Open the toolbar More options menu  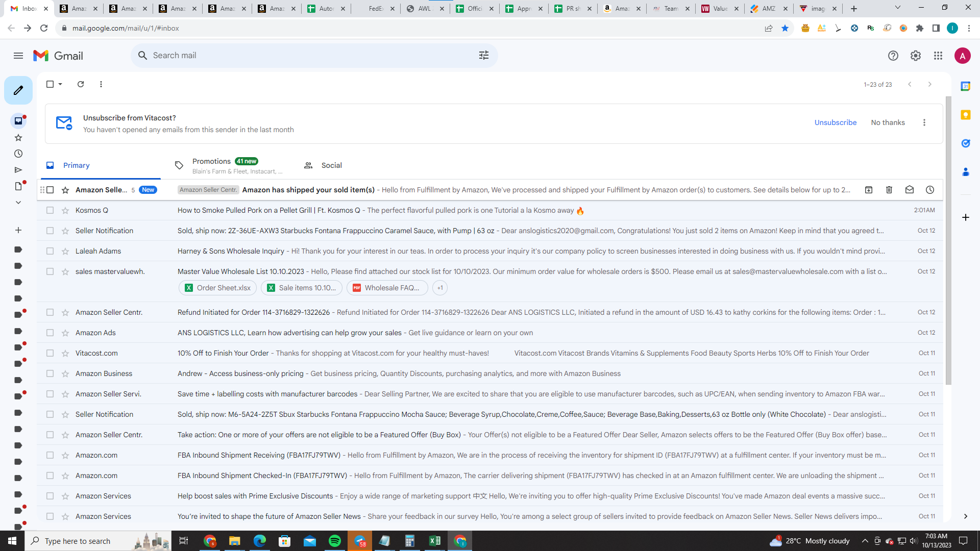coord(101,84)
